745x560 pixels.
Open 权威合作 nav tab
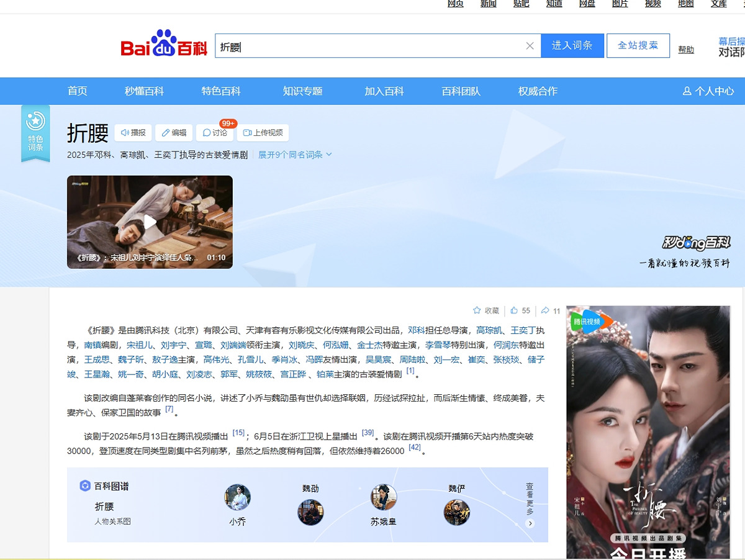point(538,91)
